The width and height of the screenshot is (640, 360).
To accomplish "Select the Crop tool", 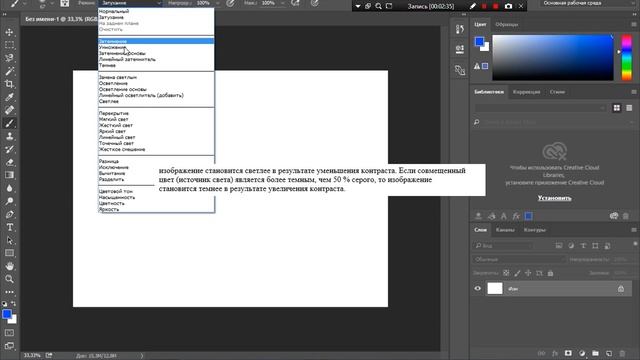I will click(9, 84).
